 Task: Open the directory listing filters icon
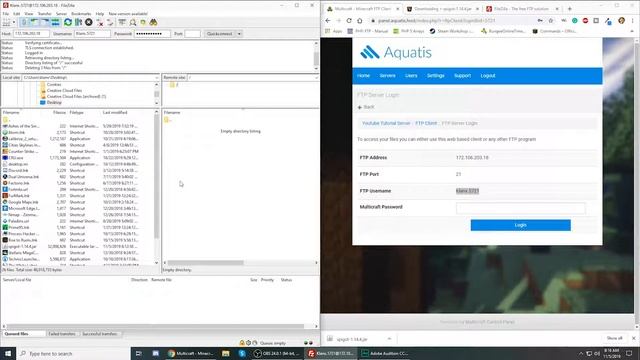point(122,22)
